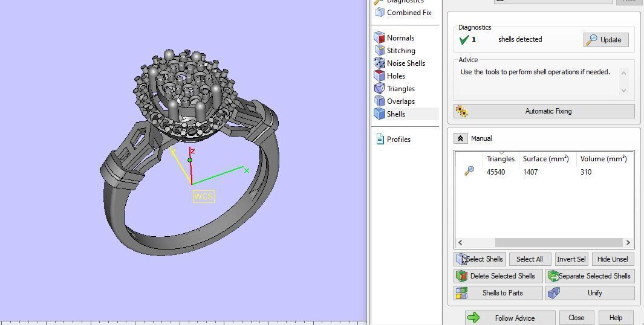Sort by Surface (mm²) column
This screenshot has height=325, width=644.
(x=546, y=159)
